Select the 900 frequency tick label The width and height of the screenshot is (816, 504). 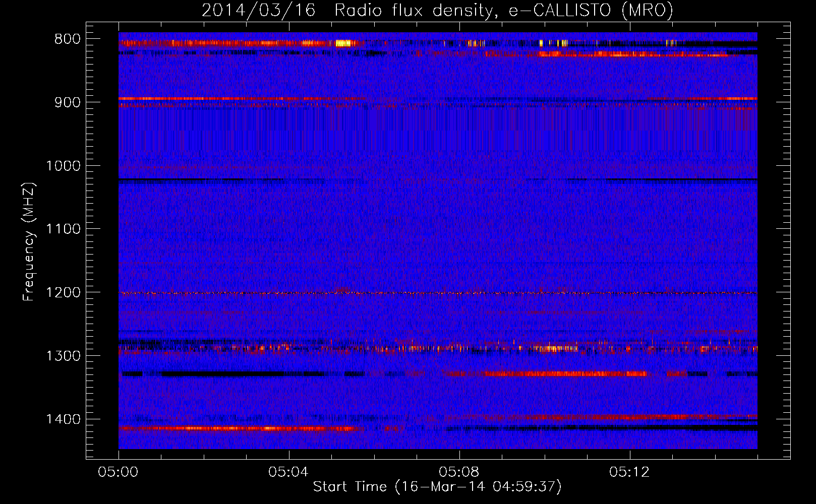coord(68,102)
